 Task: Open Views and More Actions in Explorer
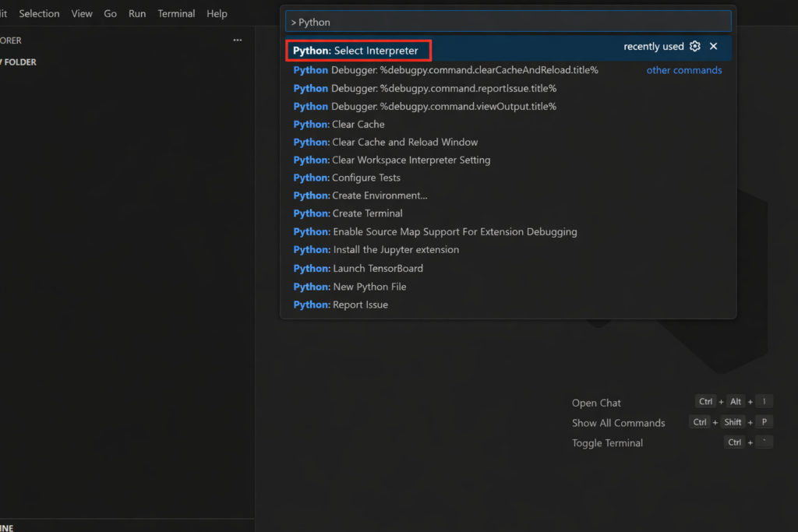(237, 40)
